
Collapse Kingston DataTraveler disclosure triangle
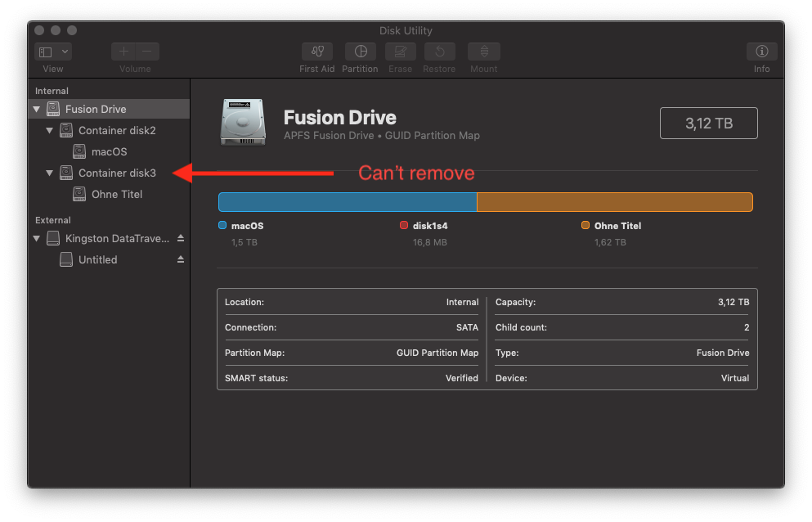[36, 238]
